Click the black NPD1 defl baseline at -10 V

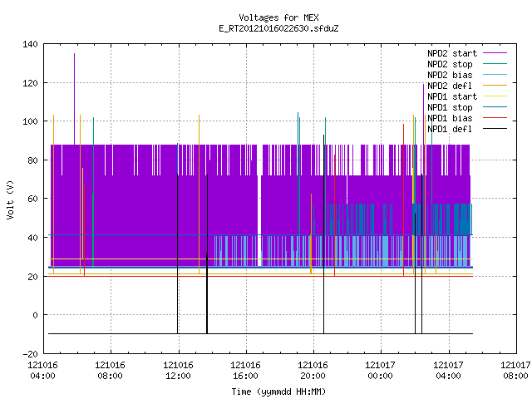click(x=260, y=333)
